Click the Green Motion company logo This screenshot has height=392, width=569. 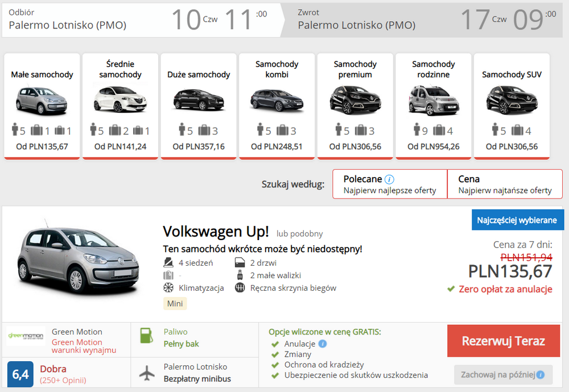tap(26, 336)
